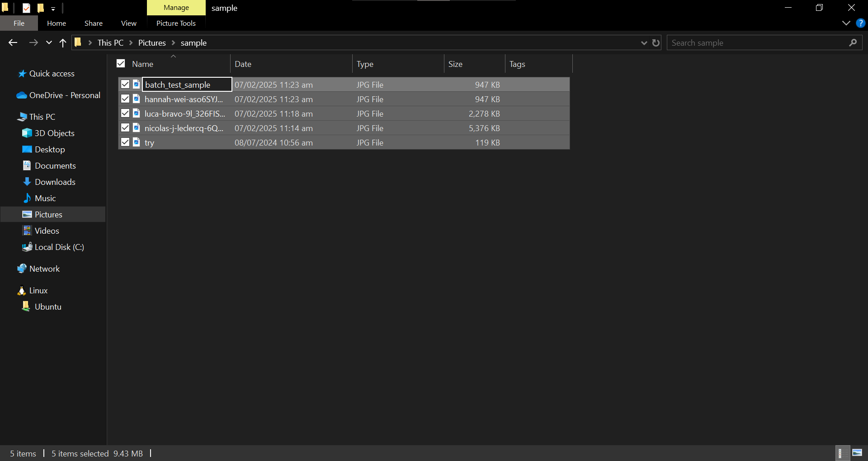Go back with the Back arrow
868x461 pixels.
click(x=13, y=42)
